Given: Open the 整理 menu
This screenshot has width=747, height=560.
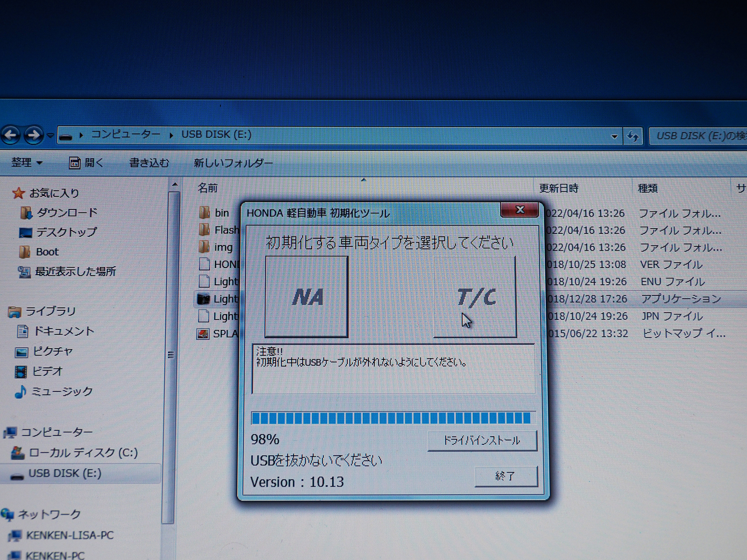Looking at the screenshot, I should [27, 162].
